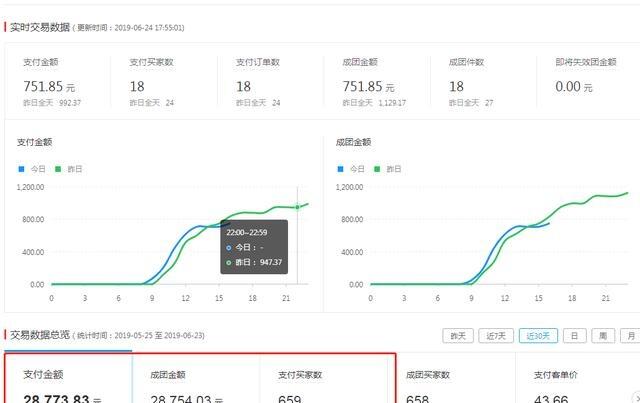Click the 1,200.00 axis label on 支付金额 chart

tap(30, 187)
